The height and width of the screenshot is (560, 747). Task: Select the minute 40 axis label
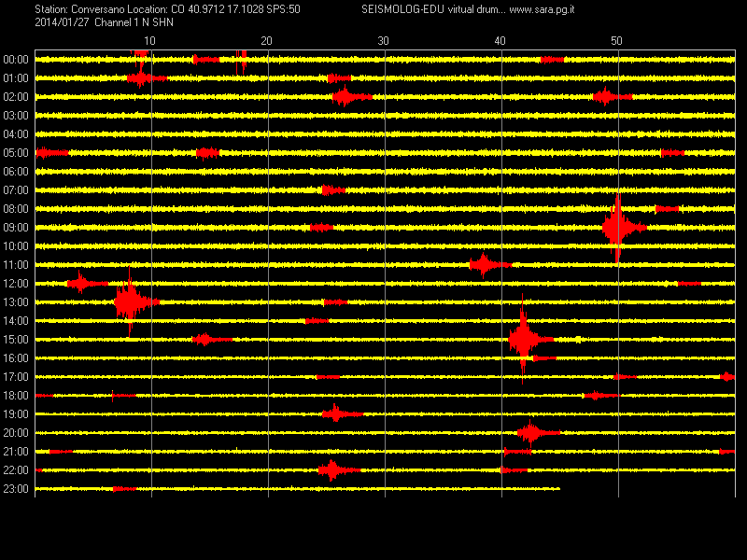click(x=500, y=41)
